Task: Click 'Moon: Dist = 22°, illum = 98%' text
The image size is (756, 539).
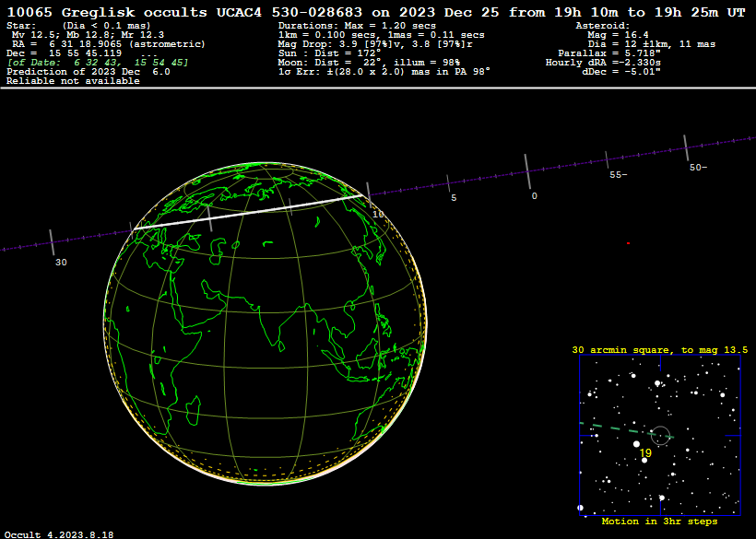Action: tap(369, 63)
